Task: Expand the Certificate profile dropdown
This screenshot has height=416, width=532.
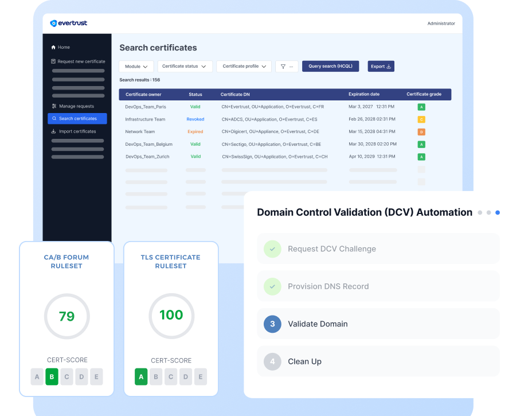Action: click(x=244, y=66)
